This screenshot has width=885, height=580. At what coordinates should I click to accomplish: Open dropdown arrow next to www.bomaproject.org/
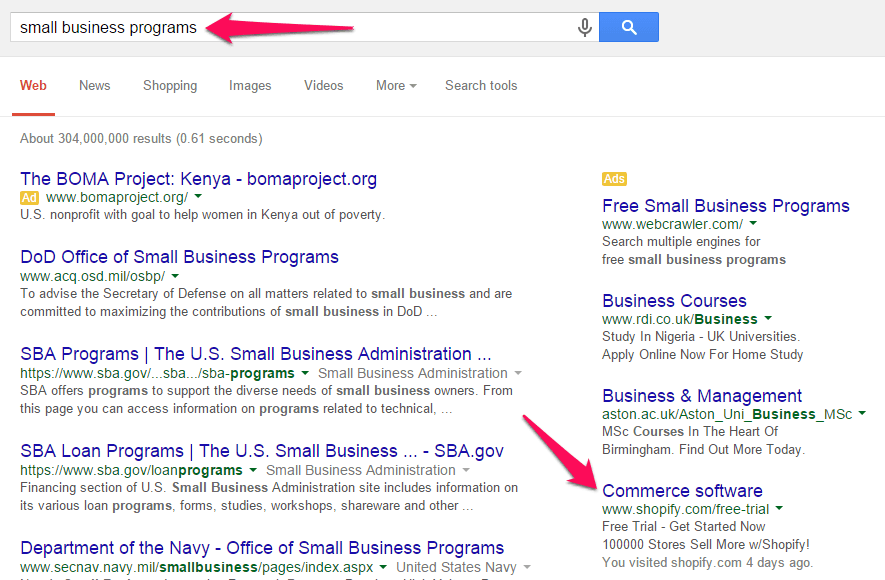(198, 197)
